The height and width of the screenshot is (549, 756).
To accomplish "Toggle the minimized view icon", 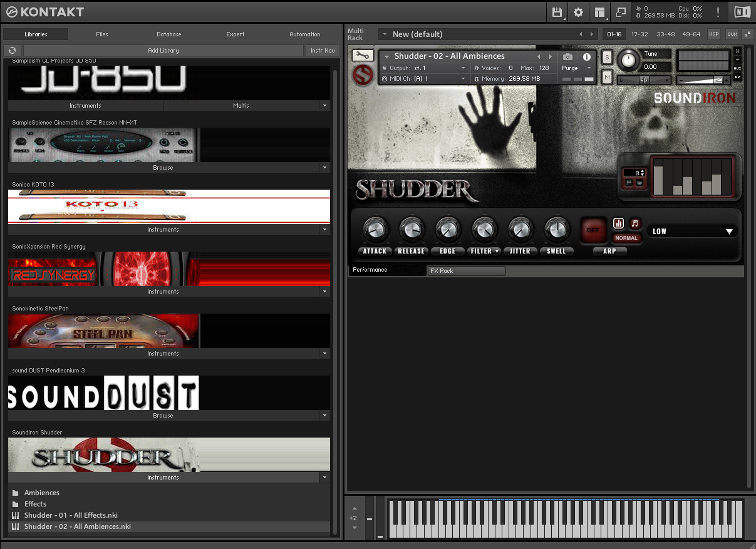I will coord(621,12).
